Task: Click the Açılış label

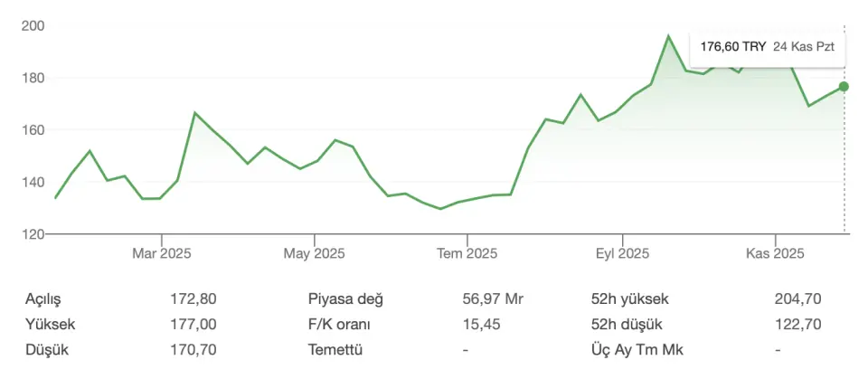Action: [49, 299]
